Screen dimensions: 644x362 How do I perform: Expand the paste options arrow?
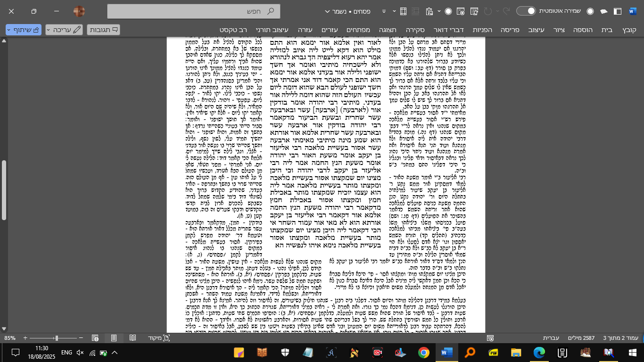pyautogui.click(x=439, y=11)
